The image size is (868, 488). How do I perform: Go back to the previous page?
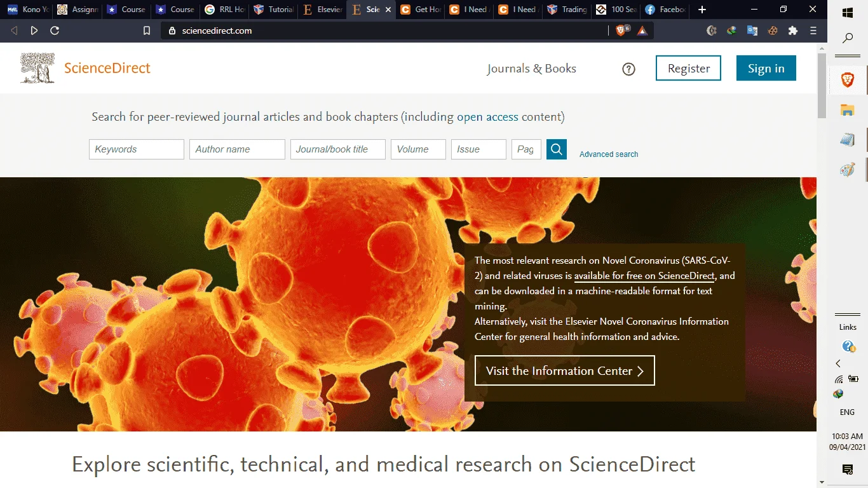[14, 30]
